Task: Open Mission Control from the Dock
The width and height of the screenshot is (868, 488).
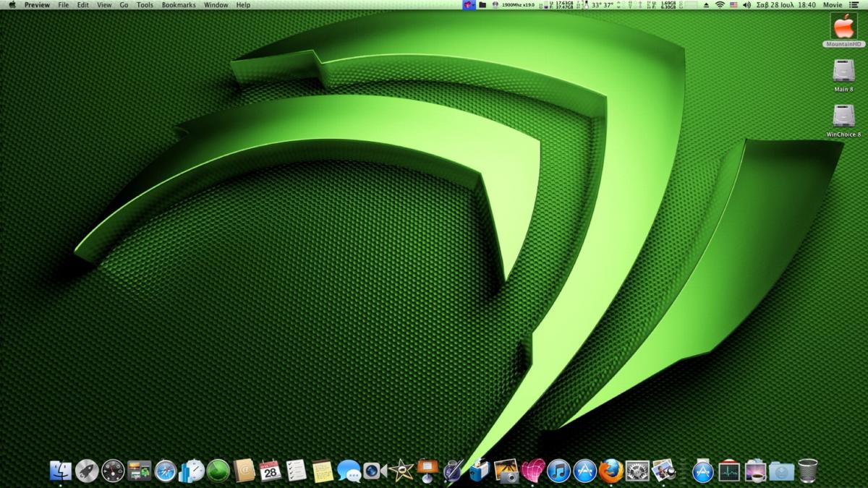Action: click(x=140, y=471)
